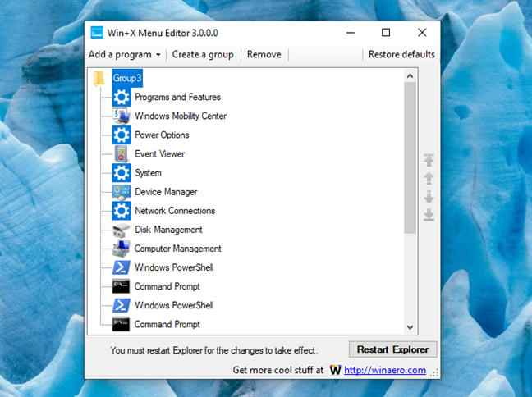Viewport: 532px width, 397px height.
Task: Click the Windows Mobility Center icon
Action: 122,116
